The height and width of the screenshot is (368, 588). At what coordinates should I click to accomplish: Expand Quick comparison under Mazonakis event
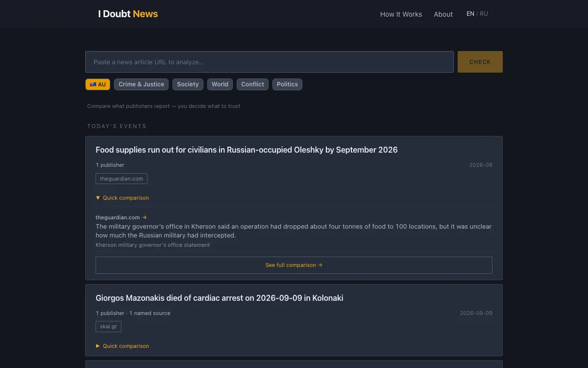[x=122, y=346]
